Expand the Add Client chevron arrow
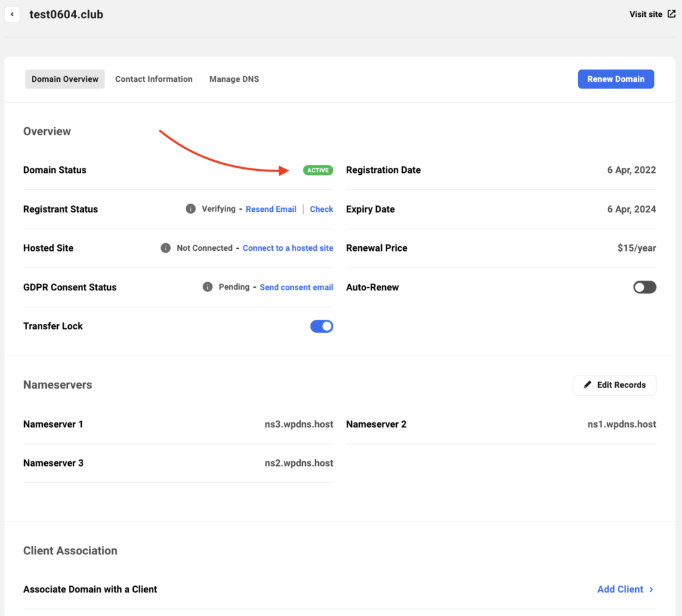682x616 pixels. 651,589
